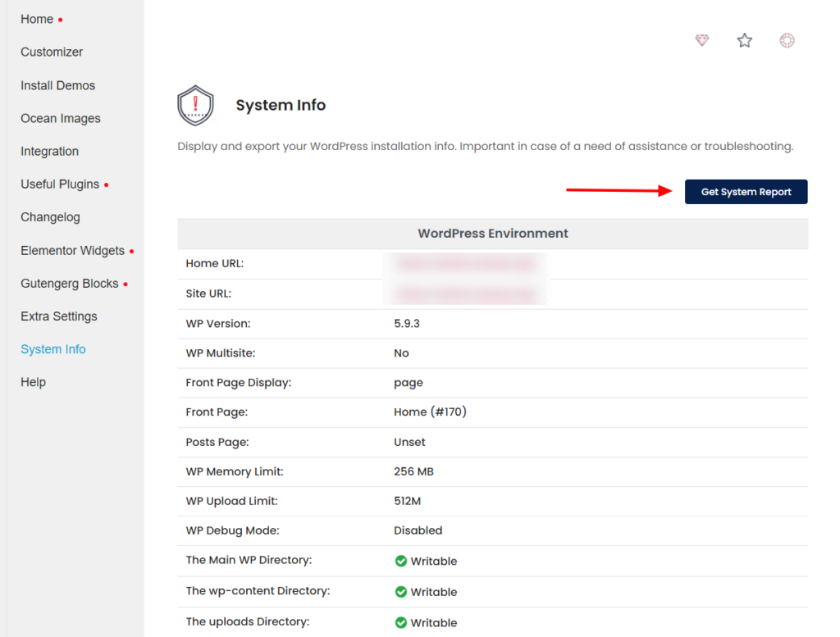
Task: Open Install Demos in sidebar
Action: 57,85
